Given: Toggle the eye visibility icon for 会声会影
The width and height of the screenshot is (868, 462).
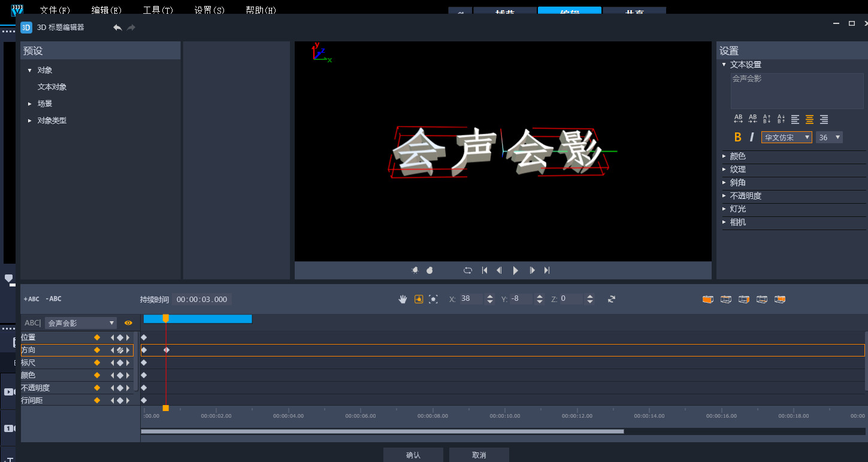Looking at the screenshot, I should point(128,323).
